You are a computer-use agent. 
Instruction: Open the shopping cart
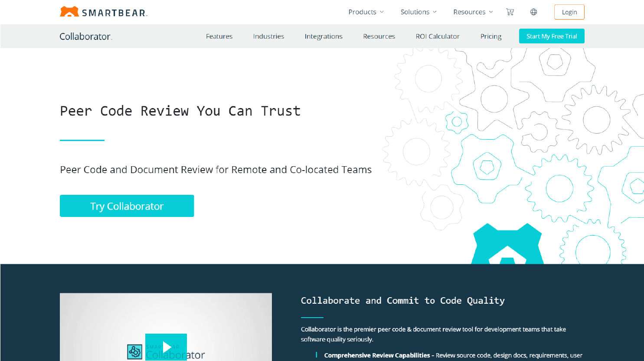510,12
